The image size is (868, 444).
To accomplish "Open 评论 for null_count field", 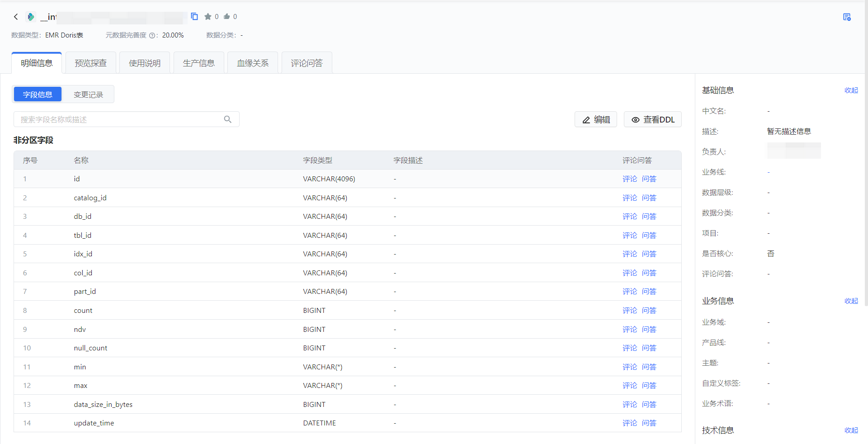I will pos(630,348).
